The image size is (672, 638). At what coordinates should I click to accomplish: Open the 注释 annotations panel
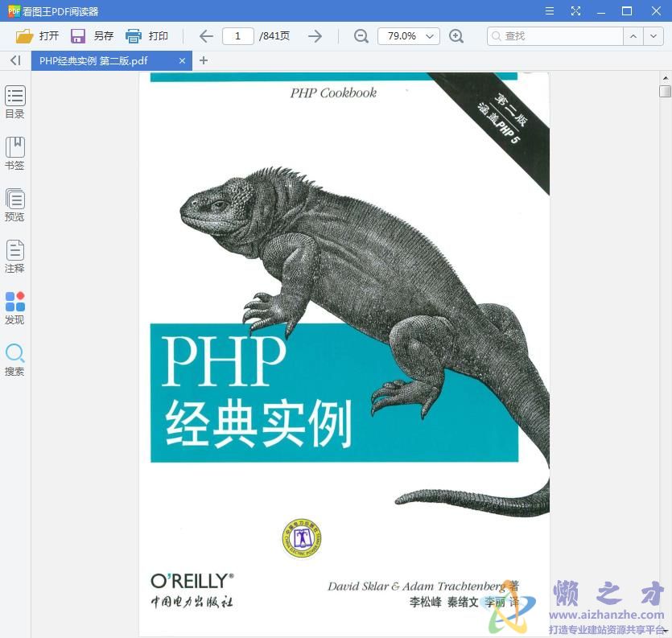(15, 256)
